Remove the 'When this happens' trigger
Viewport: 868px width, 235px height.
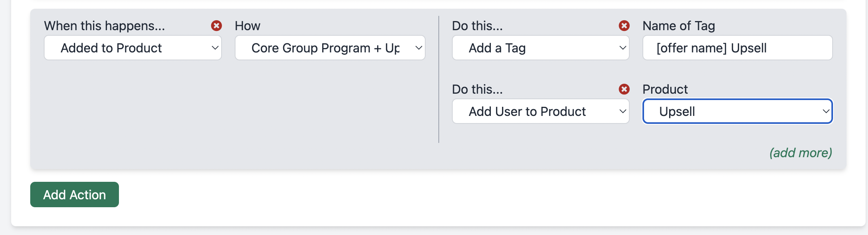(216, 26)
